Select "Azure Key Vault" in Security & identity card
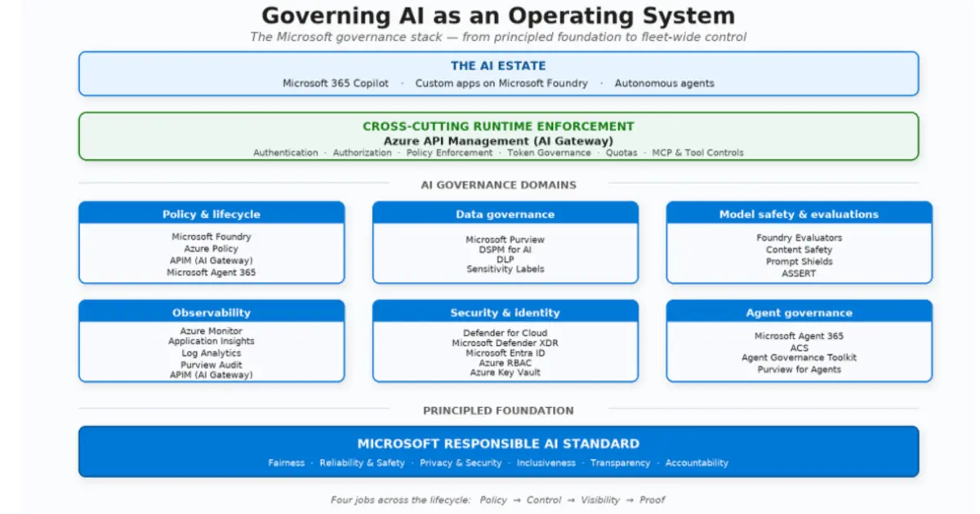Viewport: 980px width, 514px height. 506,373
